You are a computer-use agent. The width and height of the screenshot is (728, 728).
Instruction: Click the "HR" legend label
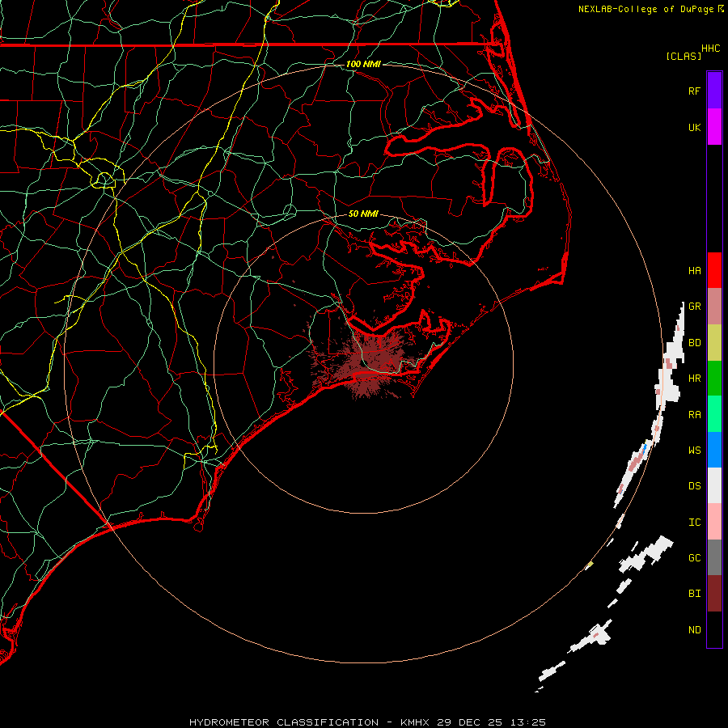[x=694, y=379]
